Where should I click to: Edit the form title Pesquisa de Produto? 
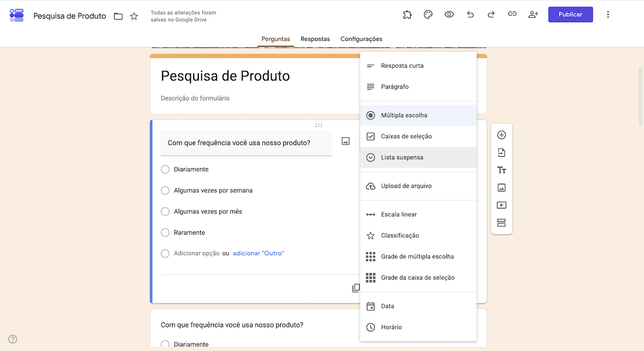[225, 76]
